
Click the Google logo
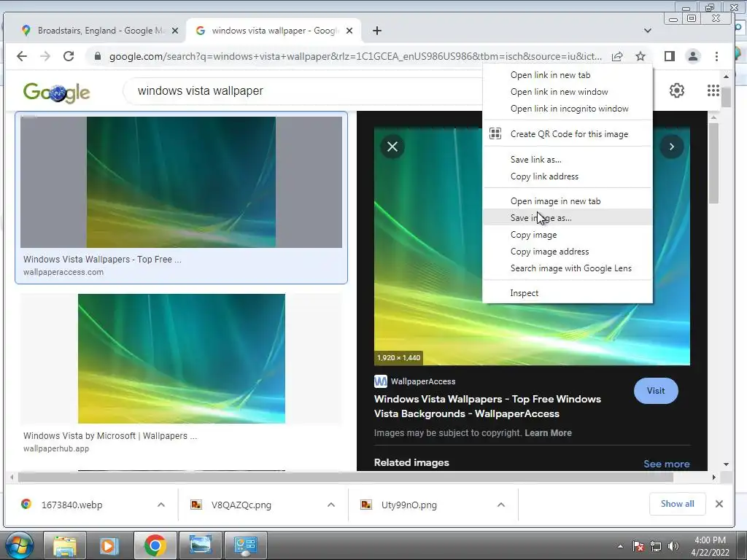(x=56, y=92)
